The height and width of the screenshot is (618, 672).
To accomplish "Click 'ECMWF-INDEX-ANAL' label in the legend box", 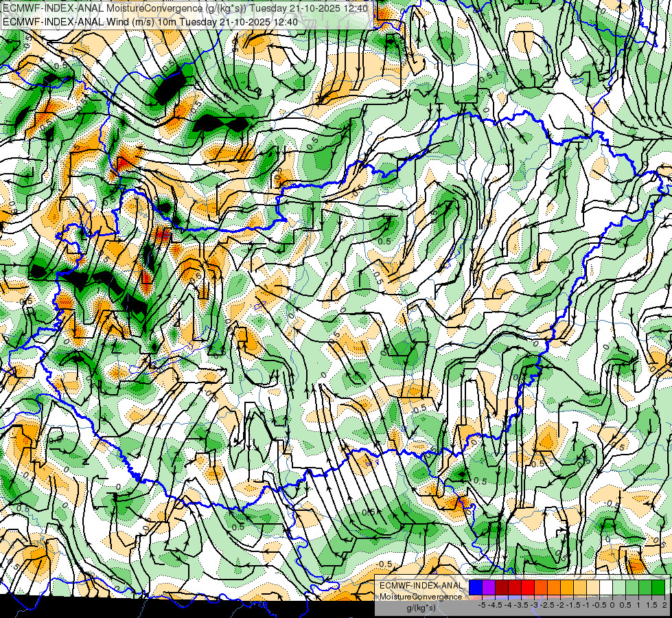I will (421, 586).
